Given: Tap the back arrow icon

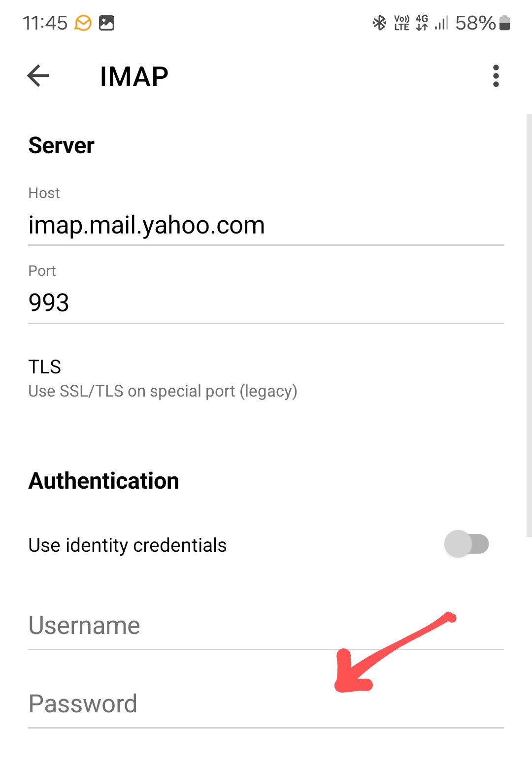Looking at the screenshot, I should pyautogui.click(x=38, y=76).
